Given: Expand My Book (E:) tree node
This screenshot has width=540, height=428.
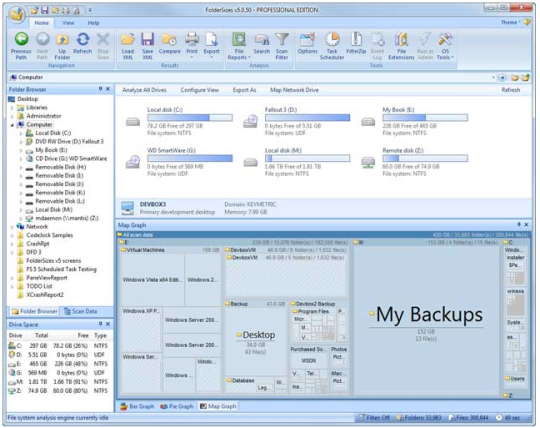Looking at the screenshot, I should point(21,150).
